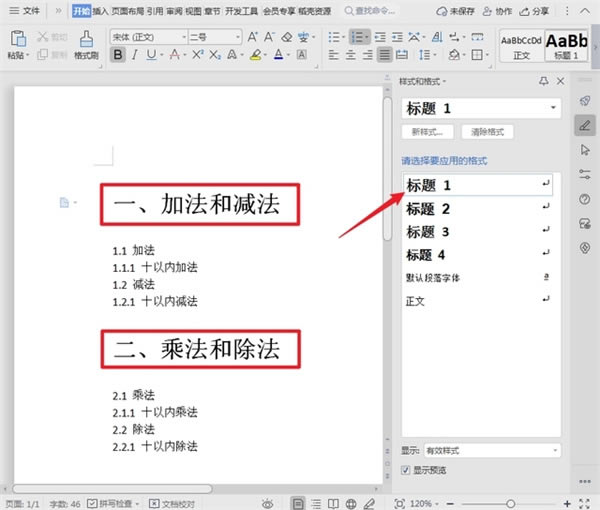The height and width of the screenshot is (510, 600).
Task: Pin the 样式和格式 panel with the pin icon
Action: coord(543,81)
